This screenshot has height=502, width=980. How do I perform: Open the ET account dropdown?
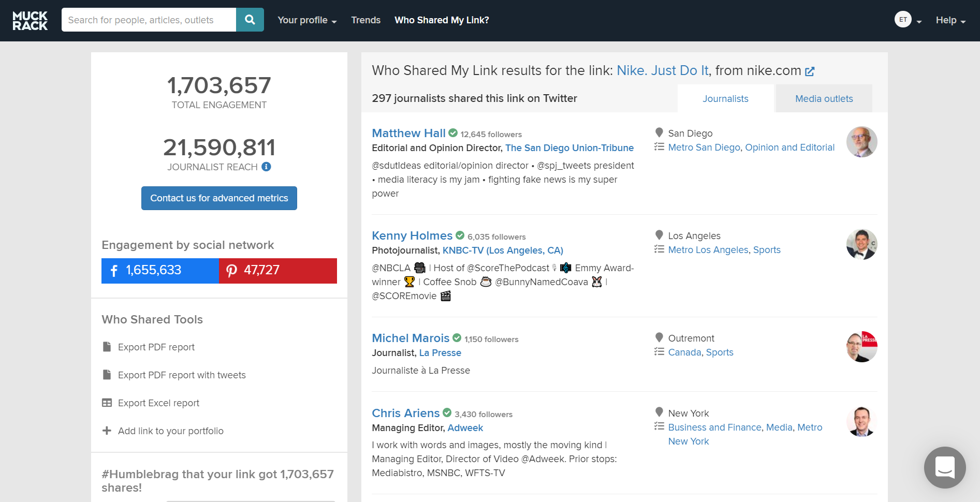click(x=908, y=20)
